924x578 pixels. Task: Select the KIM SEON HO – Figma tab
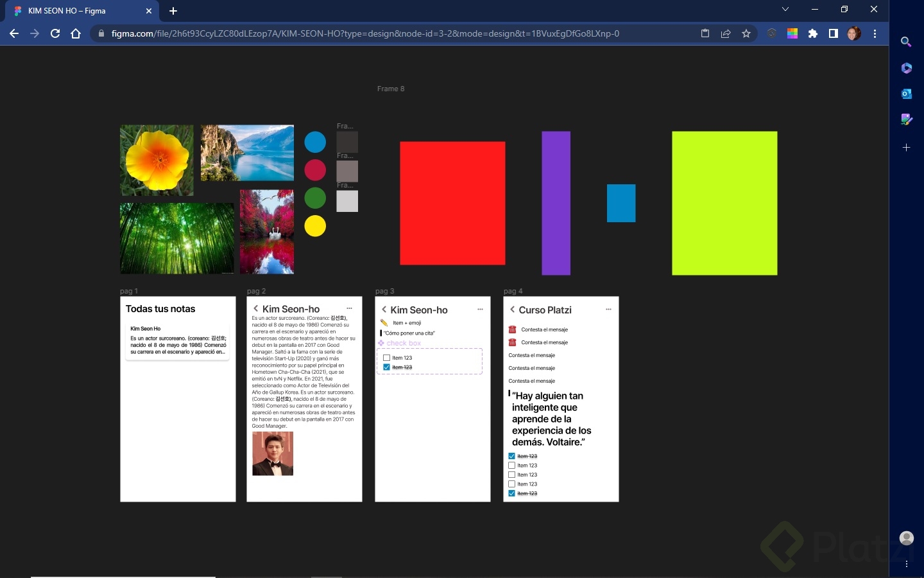coord(82,11)
